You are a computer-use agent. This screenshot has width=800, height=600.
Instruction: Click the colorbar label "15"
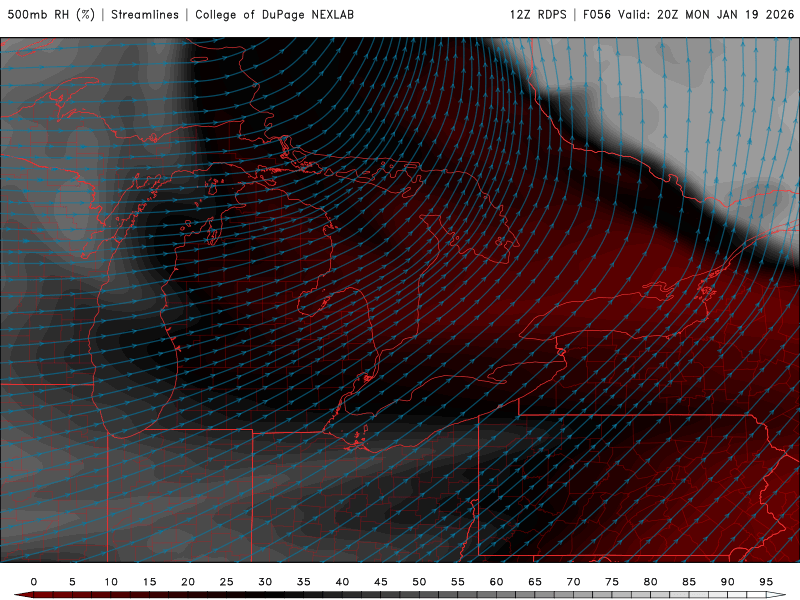coord(149,582)
